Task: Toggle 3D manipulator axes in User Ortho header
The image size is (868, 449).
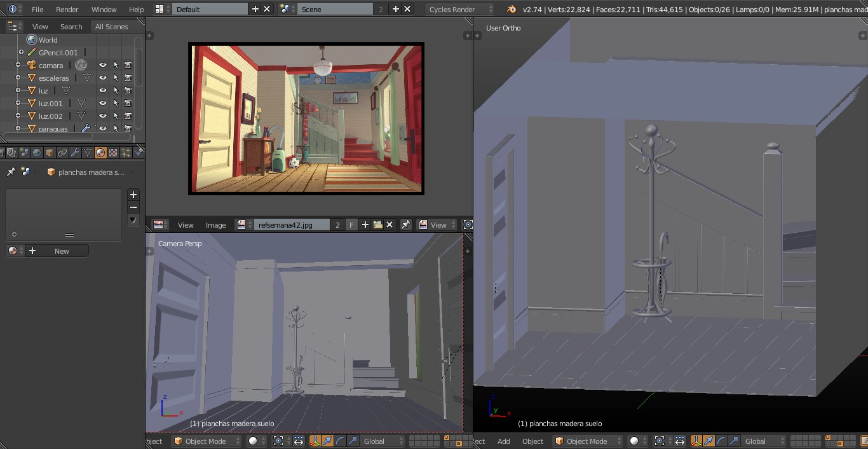Action: coord(696,441)
